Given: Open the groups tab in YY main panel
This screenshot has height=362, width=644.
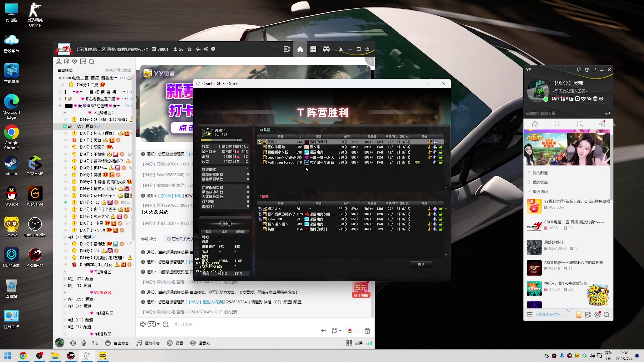Looking at the screenshot, I should point(580,124).
